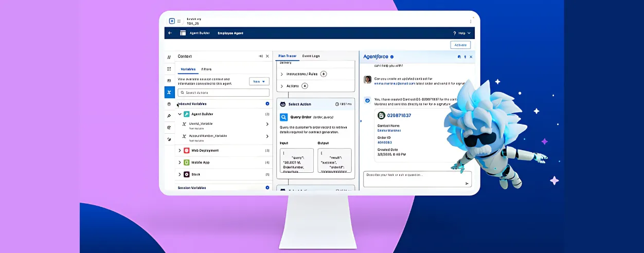Click the Query Order search icon

[283, 117]
